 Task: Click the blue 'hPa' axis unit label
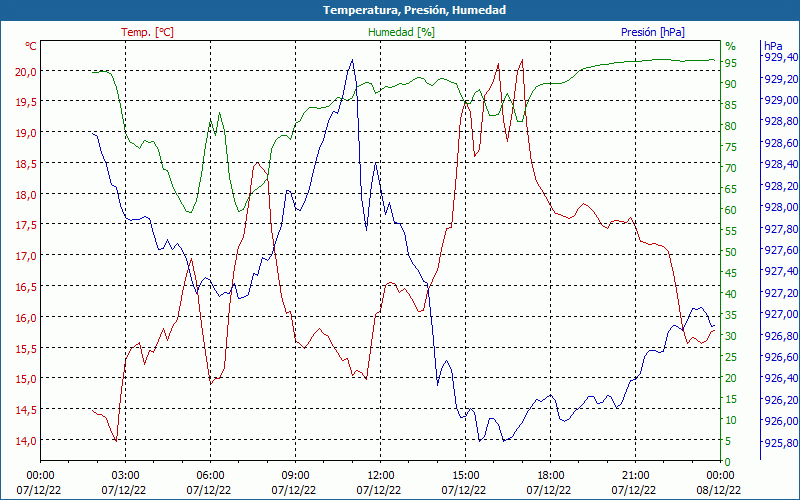(x=773, y=46)
